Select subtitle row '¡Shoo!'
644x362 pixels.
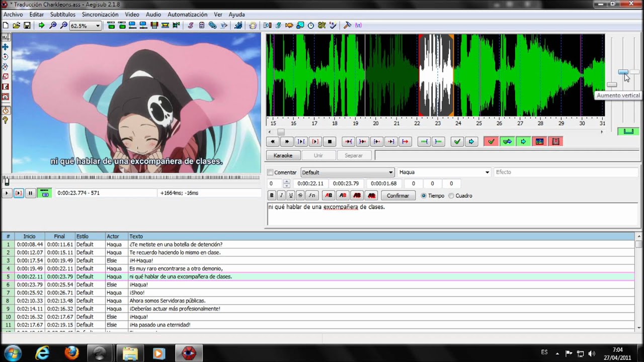tap(318, 293)
